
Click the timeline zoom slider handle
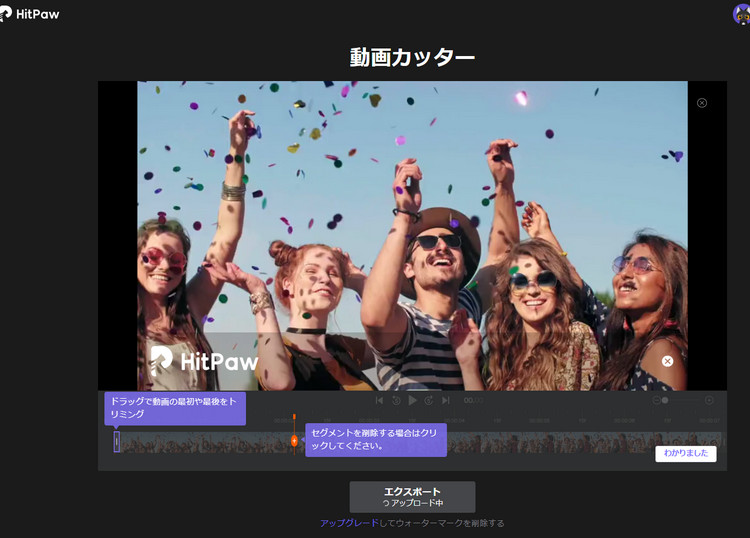[665, 400]
